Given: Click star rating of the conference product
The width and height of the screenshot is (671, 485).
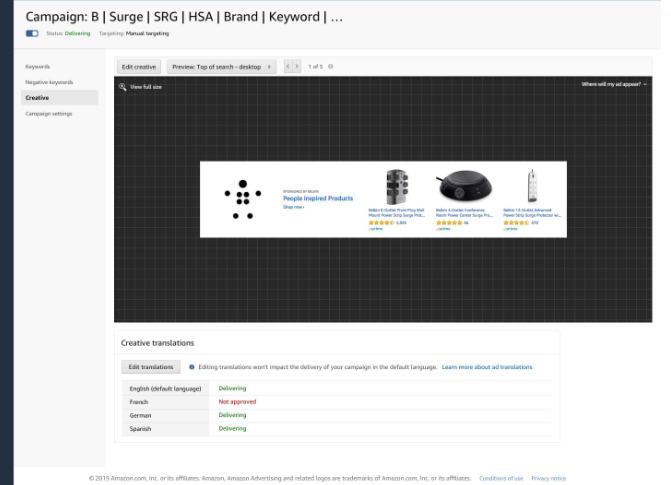Looking at the screenshot, I should click(x=449, y=223).
